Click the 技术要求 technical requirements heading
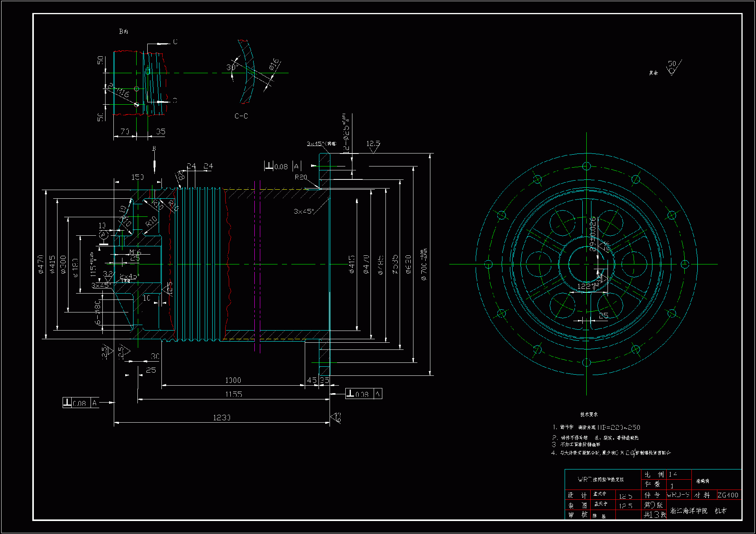 [589, 414]
